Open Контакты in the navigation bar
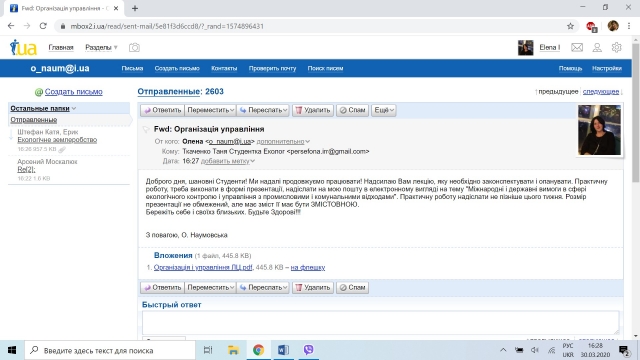 pyautogui.click(x=224, y=69)
